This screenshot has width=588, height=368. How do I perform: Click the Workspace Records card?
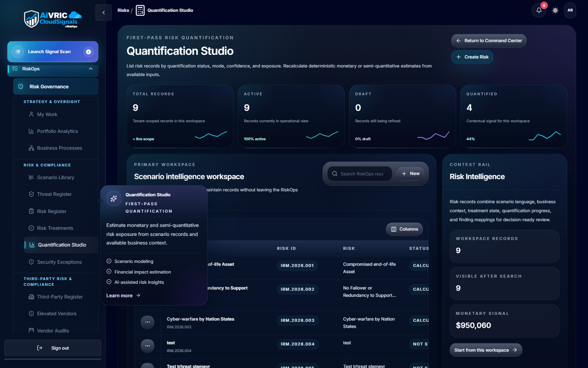click(x=505, y=246)
